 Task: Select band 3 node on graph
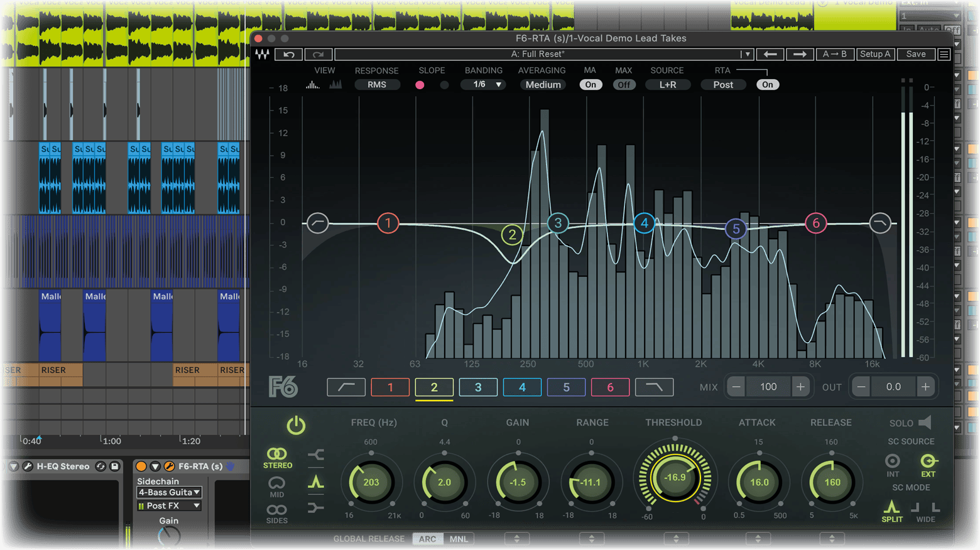tap(558, 223)
